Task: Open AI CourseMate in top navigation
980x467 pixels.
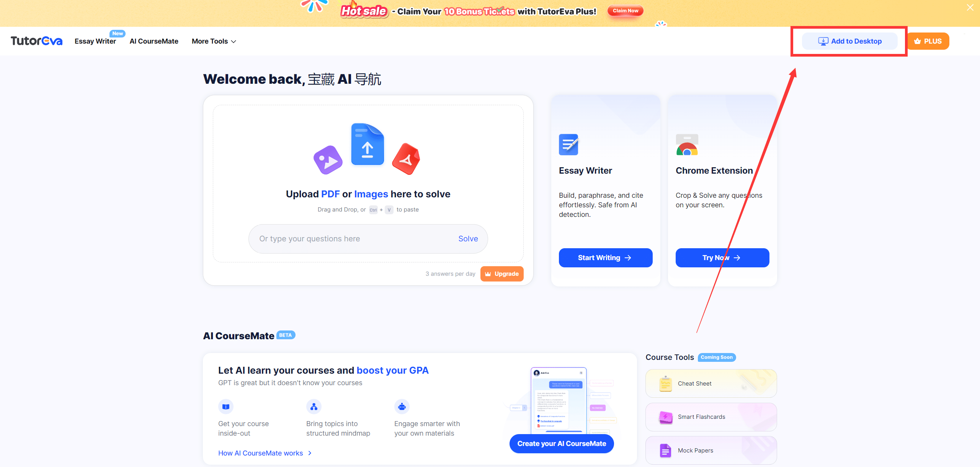Action: [154, 41]
